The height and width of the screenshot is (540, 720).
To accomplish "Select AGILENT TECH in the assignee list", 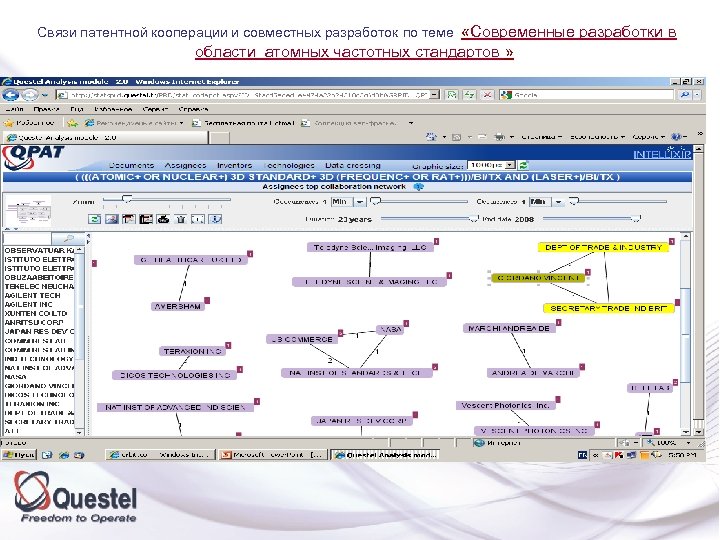I will click(x=33, y=295).
